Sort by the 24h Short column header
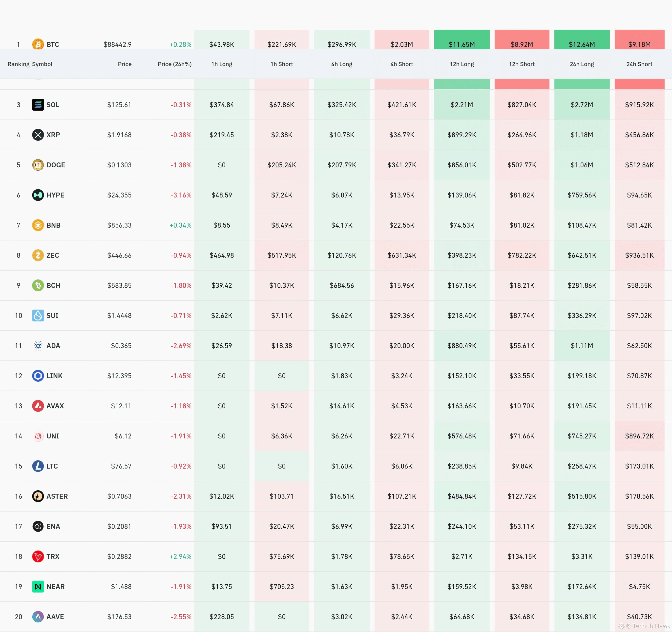The width and height of the screenshot is (672, 632). (639, 64)
